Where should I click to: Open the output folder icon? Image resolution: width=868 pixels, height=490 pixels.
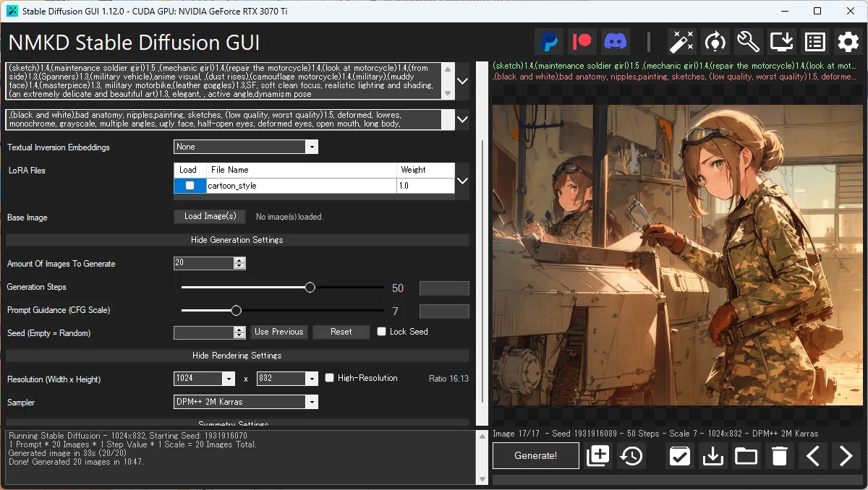746,456
